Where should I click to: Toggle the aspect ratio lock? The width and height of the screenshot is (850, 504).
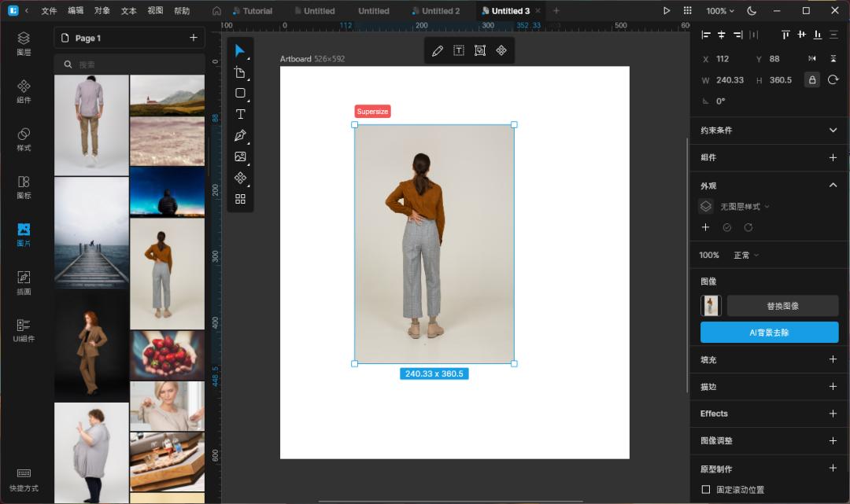point(811,79)
